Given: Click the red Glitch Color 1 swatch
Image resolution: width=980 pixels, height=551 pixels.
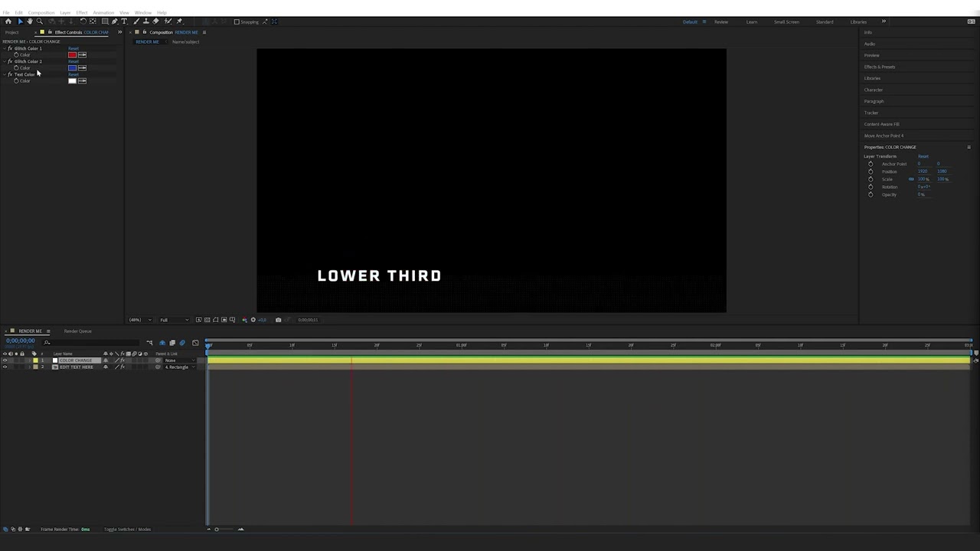Looking at the screenshot, I should 72,55.
